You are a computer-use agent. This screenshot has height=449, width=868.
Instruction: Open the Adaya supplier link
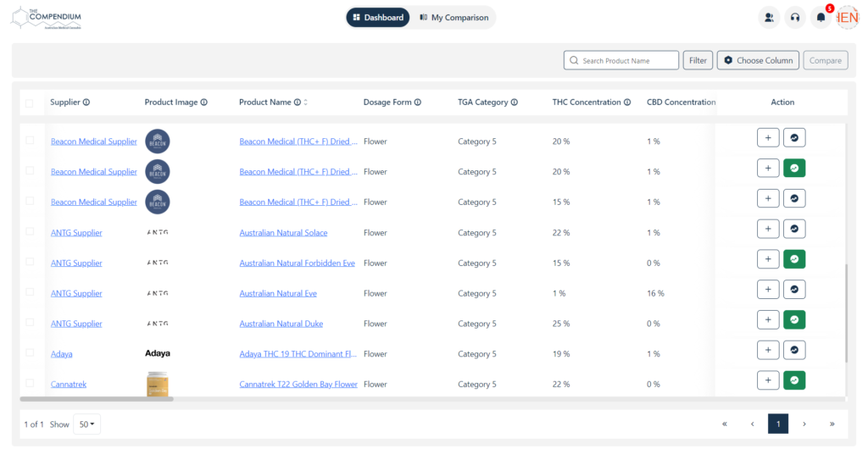coord(61,354)
